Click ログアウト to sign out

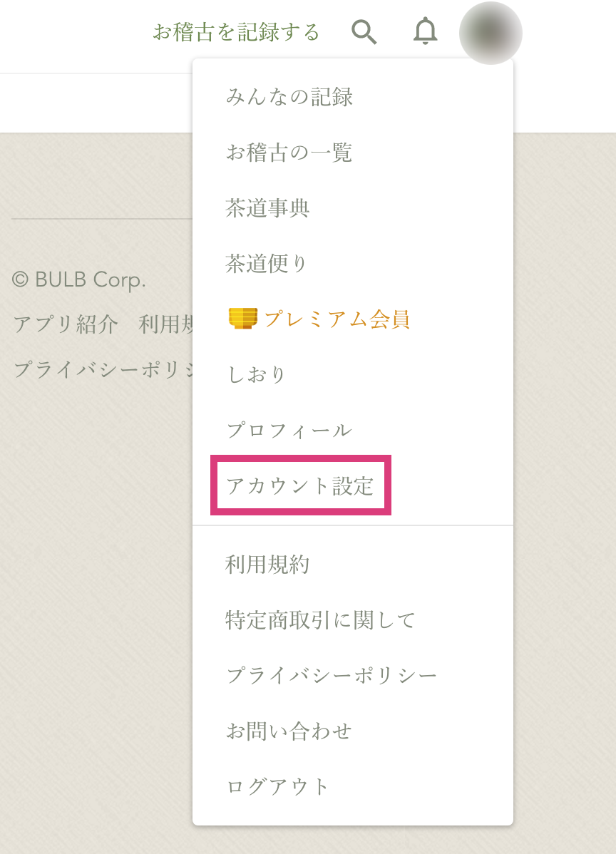[278, 787]
